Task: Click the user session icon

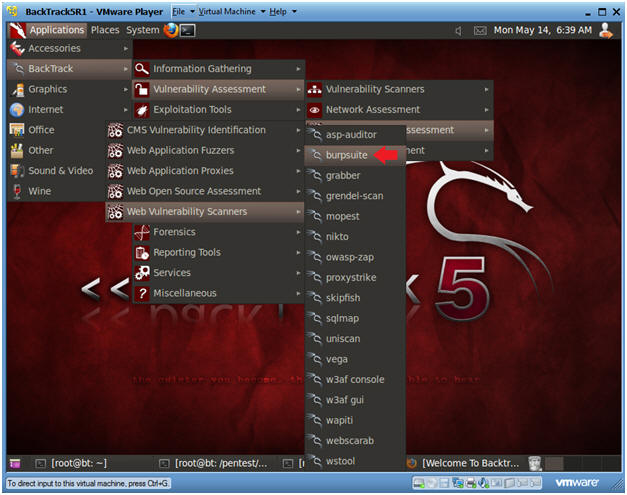Action: click(x=606, y=30)
